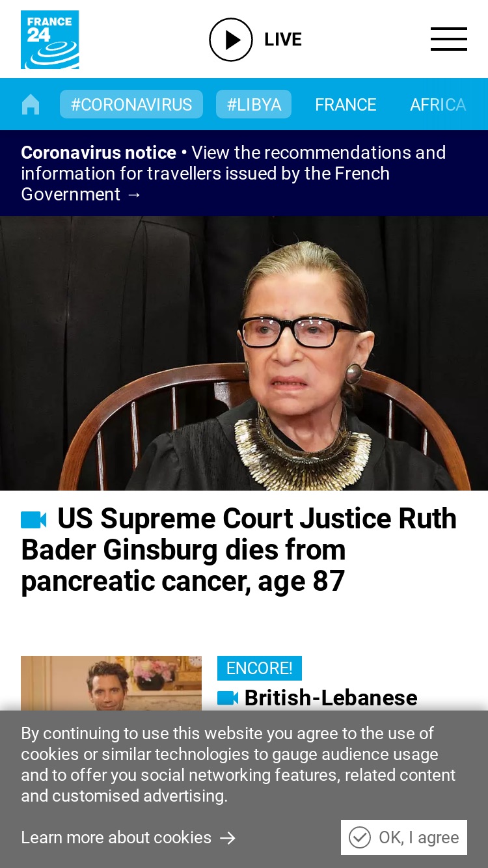
Task: Open the Coronavirus notice banner
Action: (x=244, y=173)
